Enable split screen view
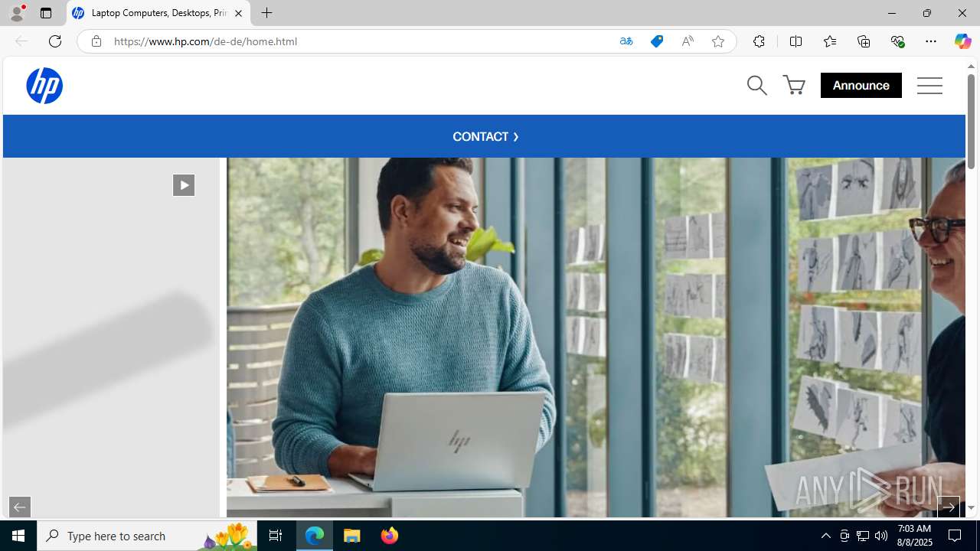This screenshot has width=980, height=551. (795, 41)
